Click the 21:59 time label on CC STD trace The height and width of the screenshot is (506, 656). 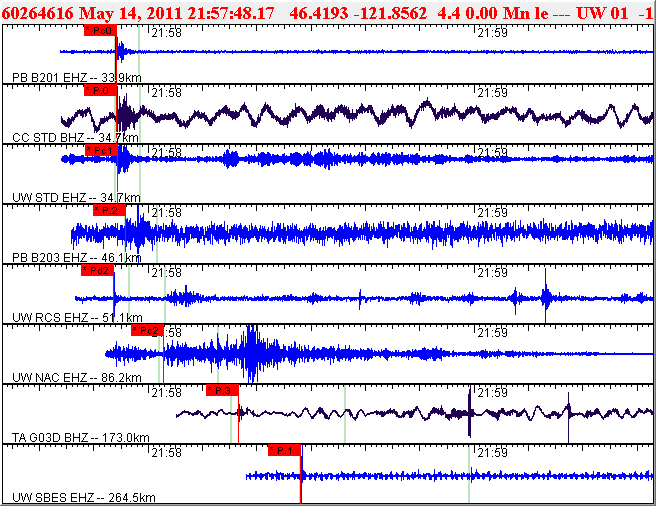(493, 92)
